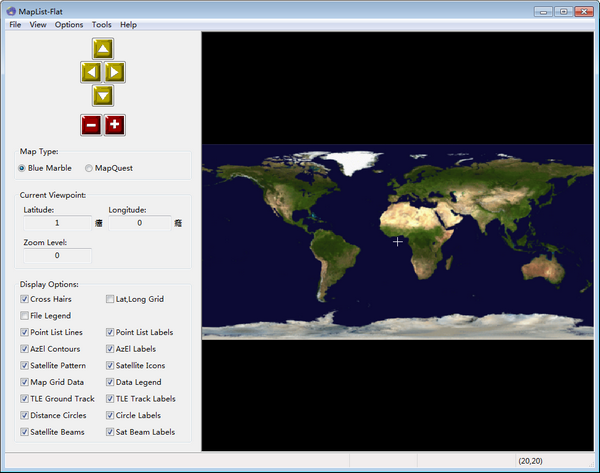600x473 pixels.
Task: Turn on the File Legend checkbox
Action: [x=25, y=316]
